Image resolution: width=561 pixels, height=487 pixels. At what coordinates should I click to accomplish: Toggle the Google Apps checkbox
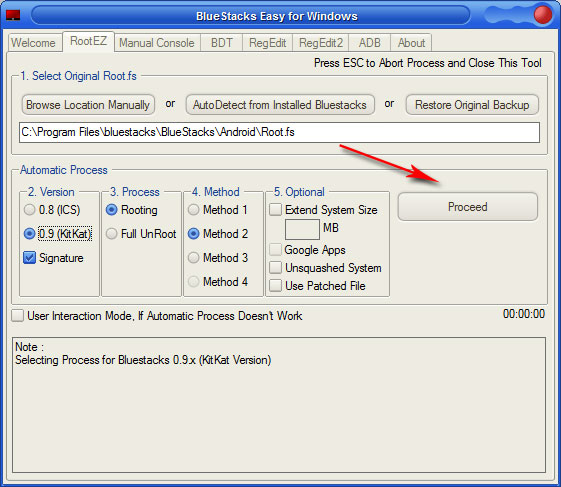(275, 249)
